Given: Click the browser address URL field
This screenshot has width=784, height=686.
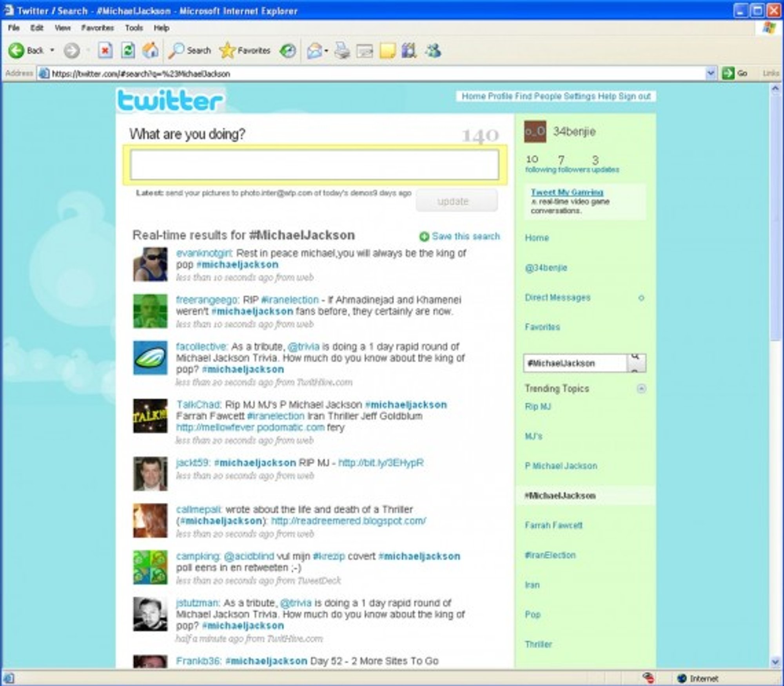Looking at the screenshot, I should 372,73.
